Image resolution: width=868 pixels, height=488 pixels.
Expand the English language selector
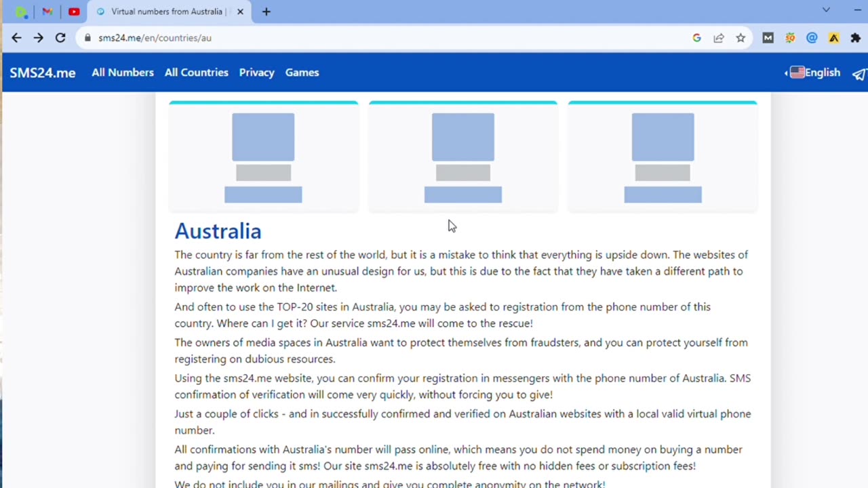pyautogui.click(x=813, y=73)
